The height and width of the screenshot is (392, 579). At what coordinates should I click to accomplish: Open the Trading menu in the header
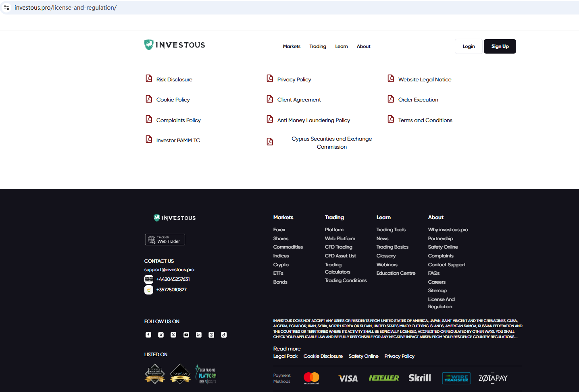pyautogui.click(x=318, y=46)
